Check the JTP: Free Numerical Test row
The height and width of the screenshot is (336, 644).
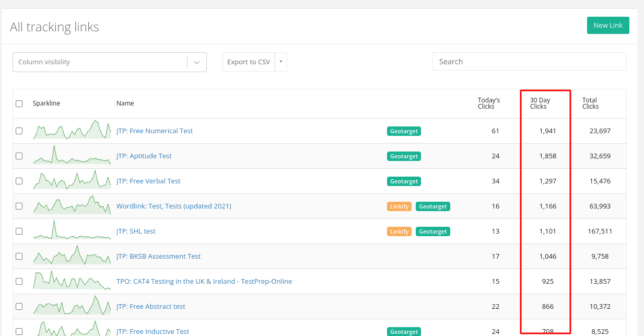click(x=19, y=131)
